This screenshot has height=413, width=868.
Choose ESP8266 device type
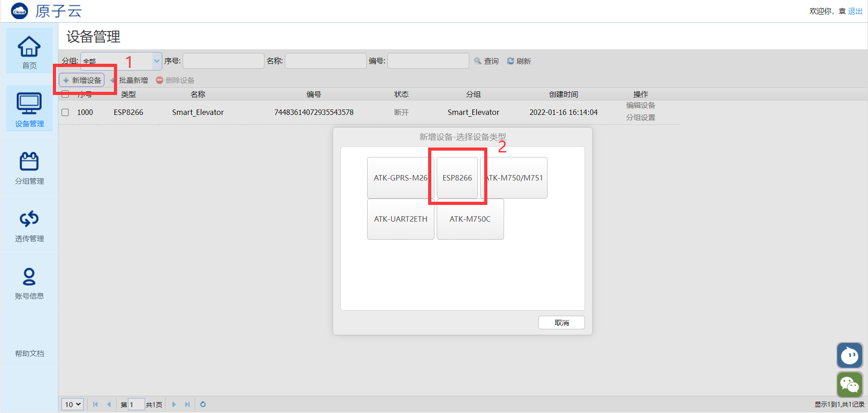click(x=457, y=178)
